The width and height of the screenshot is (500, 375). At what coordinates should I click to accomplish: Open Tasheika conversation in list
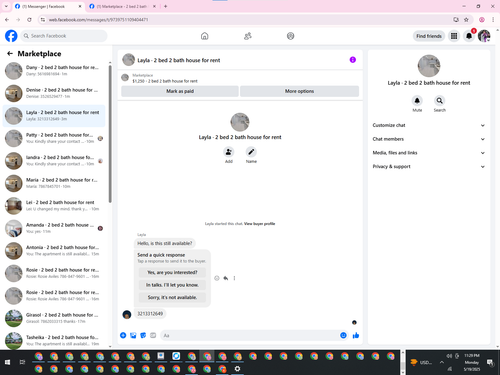point(54,340)
